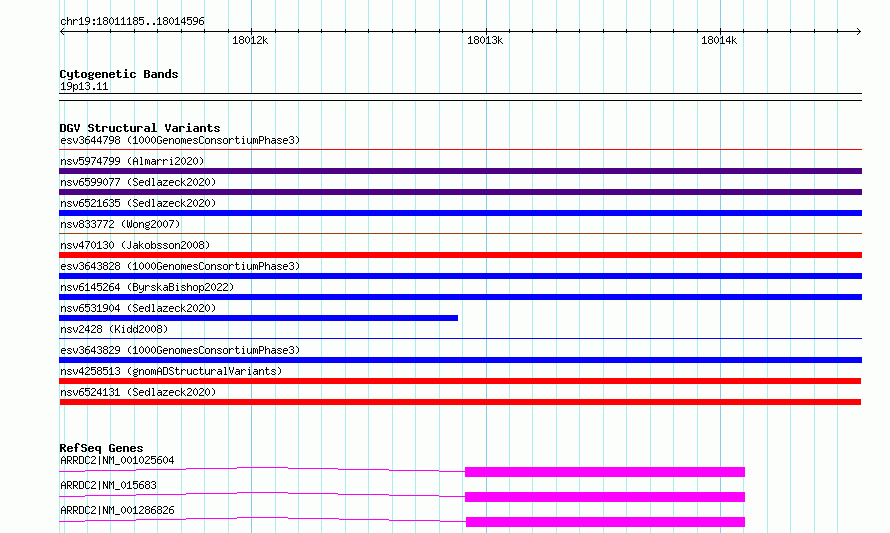The height and width of the screenshot is (533, 890).
Task: Open label nsv6599077 (Sedlazeck2020)
Action: tap(138, 182)
